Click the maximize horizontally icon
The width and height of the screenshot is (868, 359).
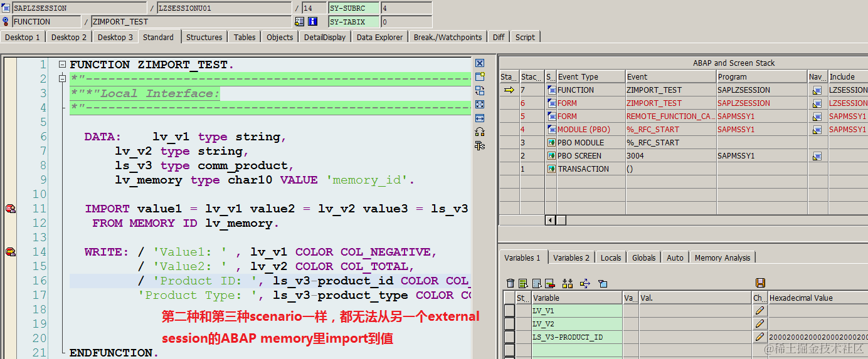pos(480,118)
